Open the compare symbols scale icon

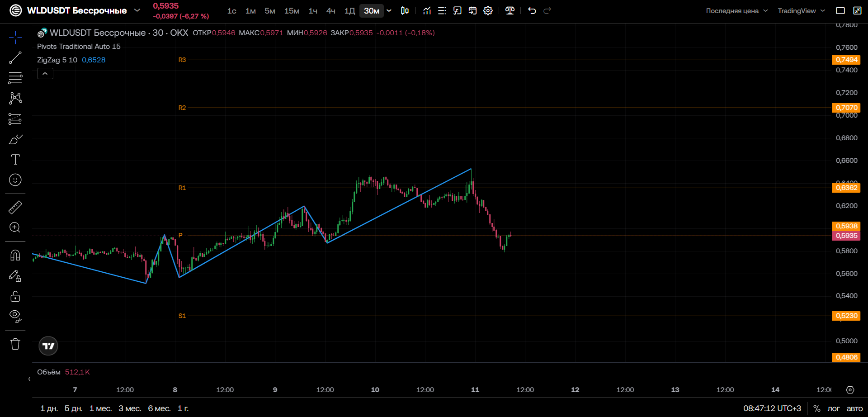pyautogui.click(x=510, y=10)
